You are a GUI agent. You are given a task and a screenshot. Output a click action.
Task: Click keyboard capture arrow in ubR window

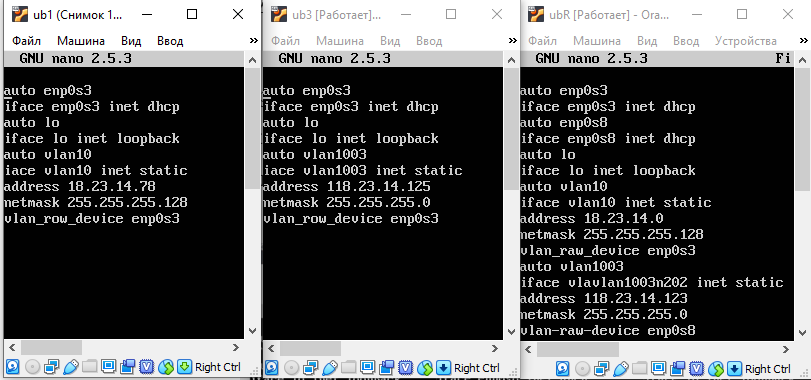734,369
